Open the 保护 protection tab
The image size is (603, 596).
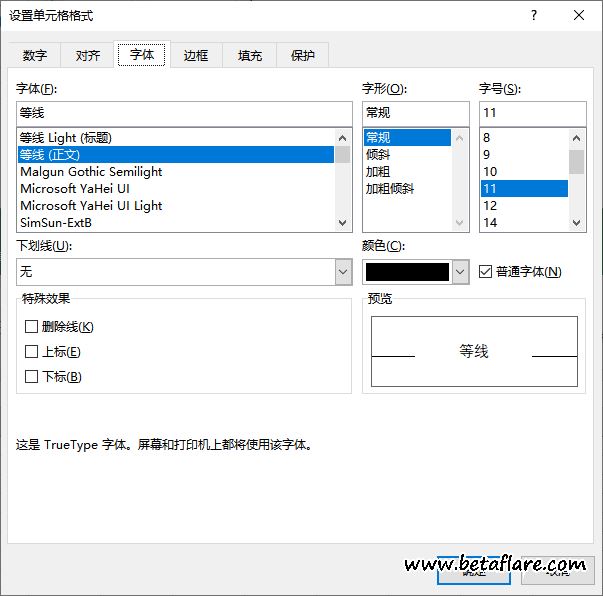tap(303, 56)
